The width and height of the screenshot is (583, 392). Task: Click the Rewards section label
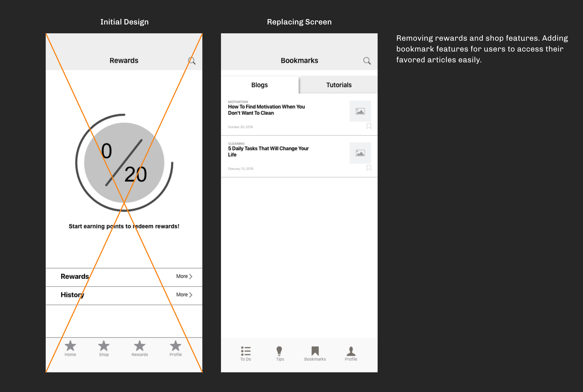point(75,276)
